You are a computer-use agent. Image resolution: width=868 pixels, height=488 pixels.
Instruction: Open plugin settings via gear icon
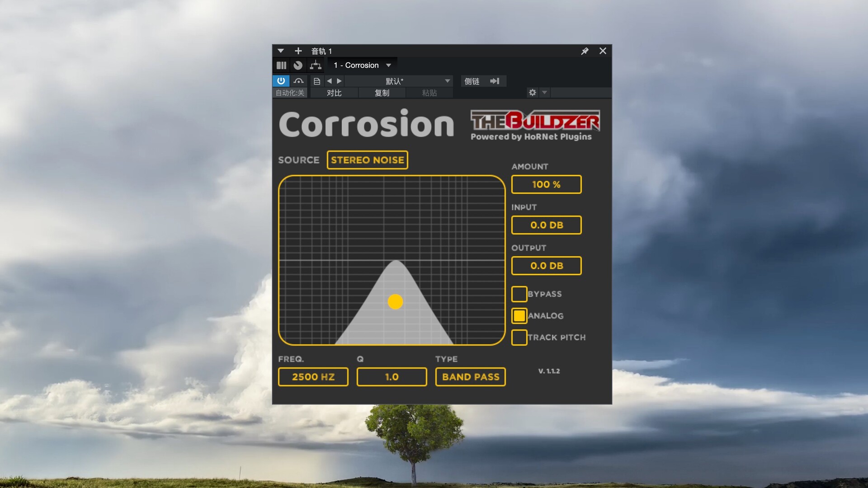(x=532, y=93)
